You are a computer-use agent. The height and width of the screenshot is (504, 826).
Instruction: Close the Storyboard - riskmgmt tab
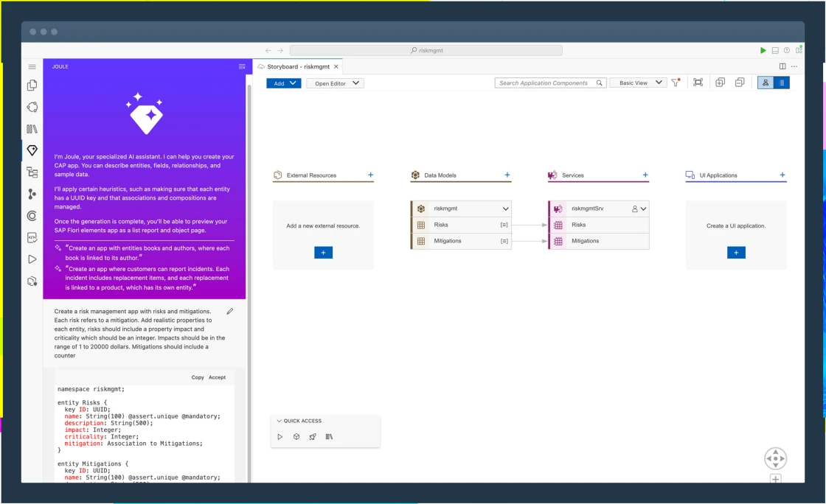coord(336,67)
